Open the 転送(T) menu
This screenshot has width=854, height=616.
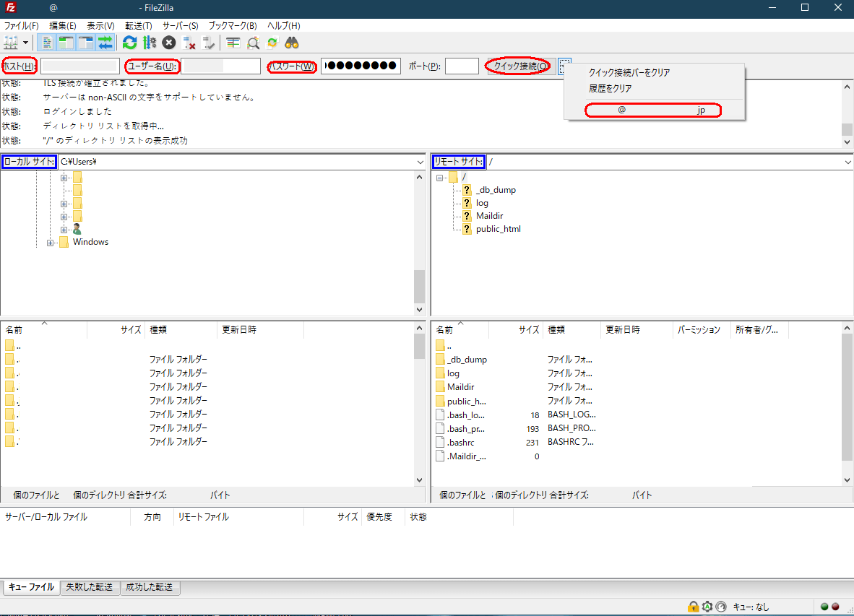(138, 25)
